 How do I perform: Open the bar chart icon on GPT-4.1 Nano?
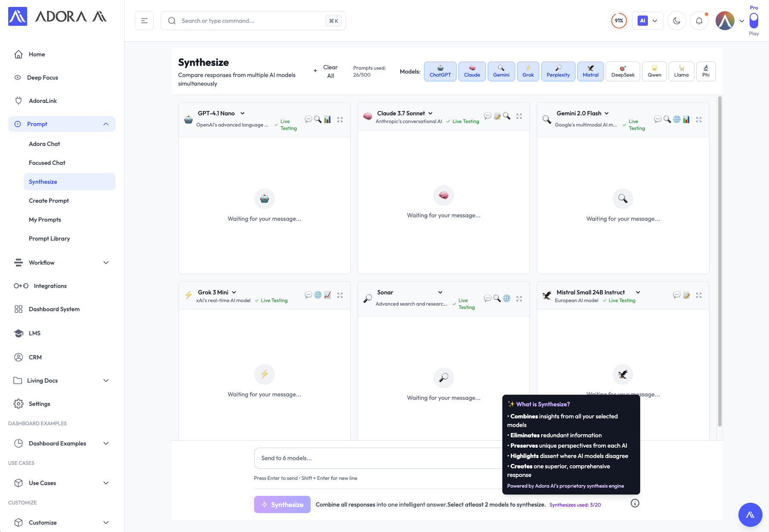327,119
